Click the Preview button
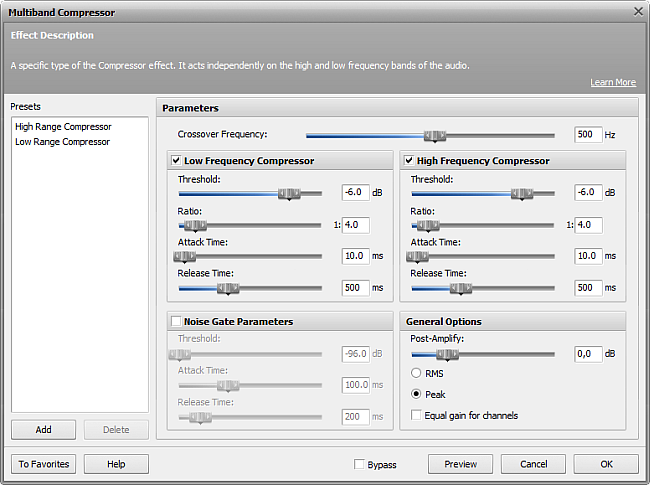This screenshot has width=650, height=485. click(x=461, y=464)
